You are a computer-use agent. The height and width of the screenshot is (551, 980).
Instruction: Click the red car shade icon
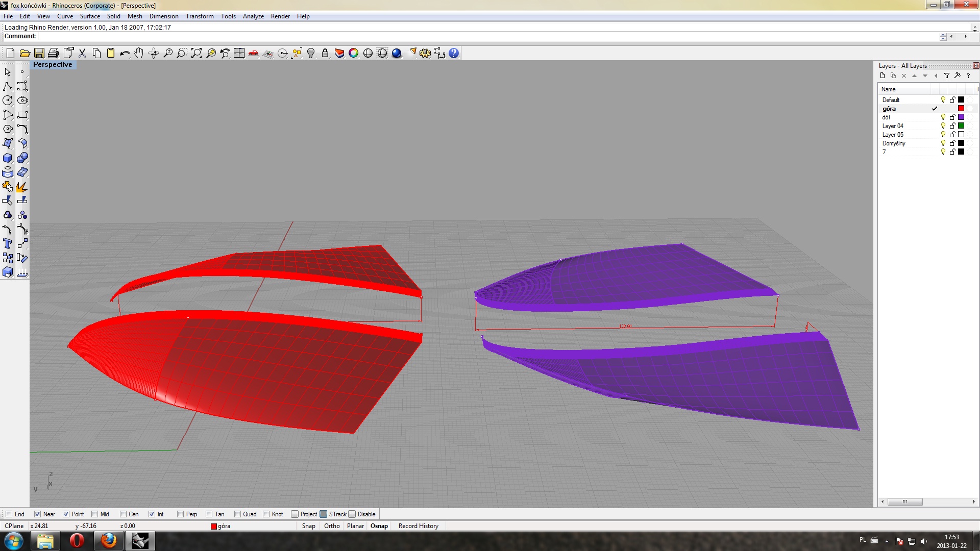click(253, 53)
